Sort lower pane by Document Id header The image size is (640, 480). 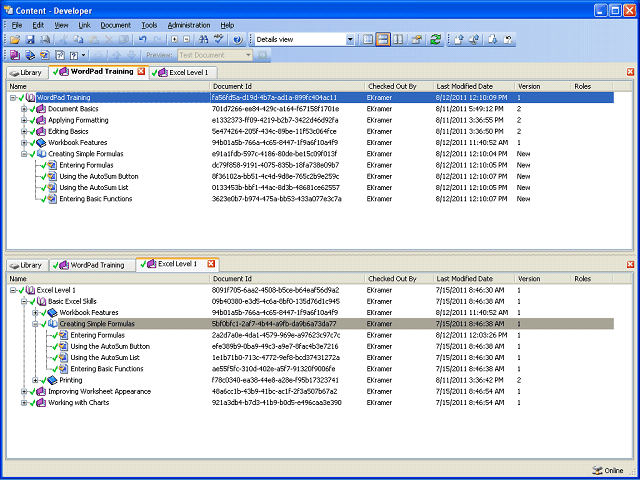coord(287,279)
